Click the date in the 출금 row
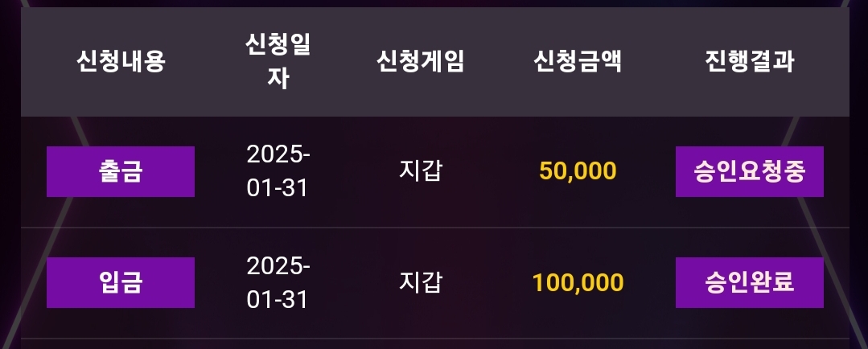This screenshot has height=349, width=868. [x=278, y=171]
